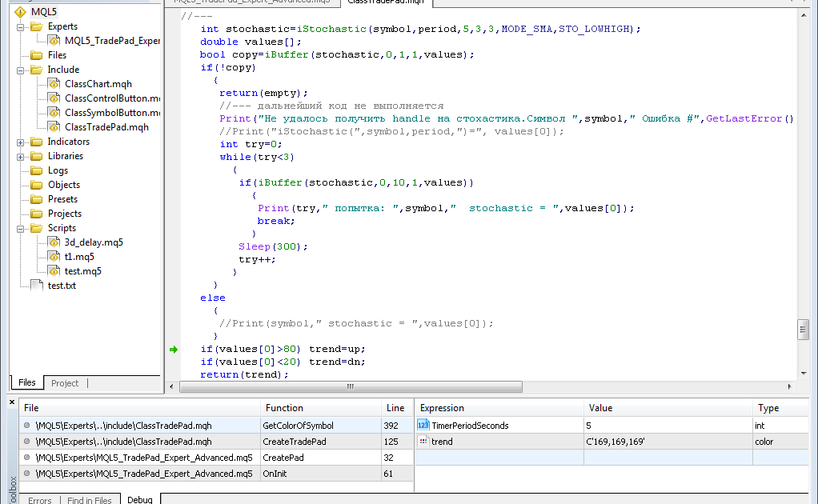Open test.txt document icon
The height and width of the screenshot is (504, 818).
(37, 285)
